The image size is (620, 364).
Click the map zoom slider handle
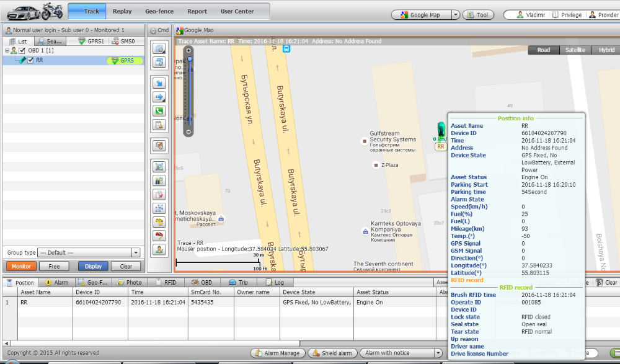pos(190,60)
